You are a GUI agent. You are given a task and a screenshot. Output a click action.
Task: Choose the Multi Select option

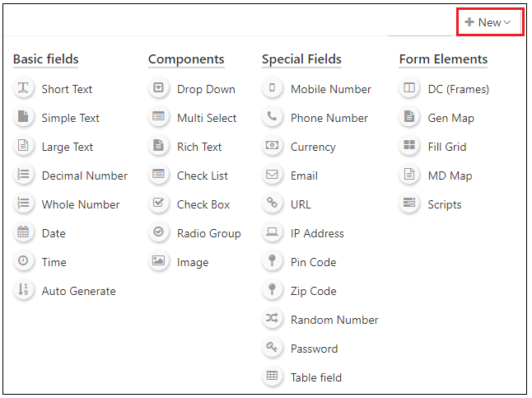coord(207,118)
